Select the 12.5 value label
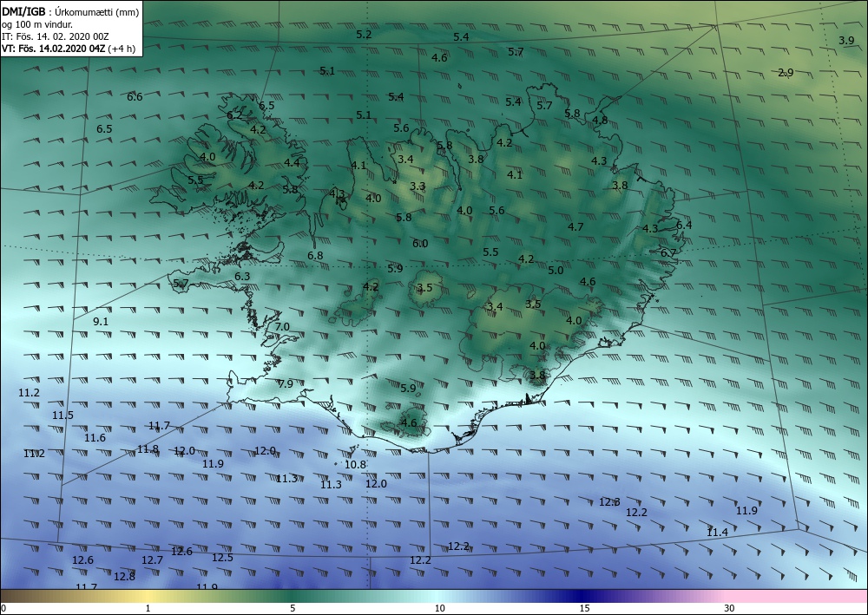 point(222,558)
